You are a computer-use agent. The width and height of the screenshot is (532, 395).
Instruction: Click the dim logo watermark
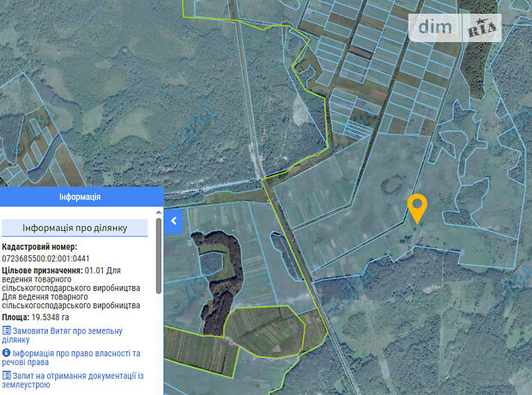(439, 27)
